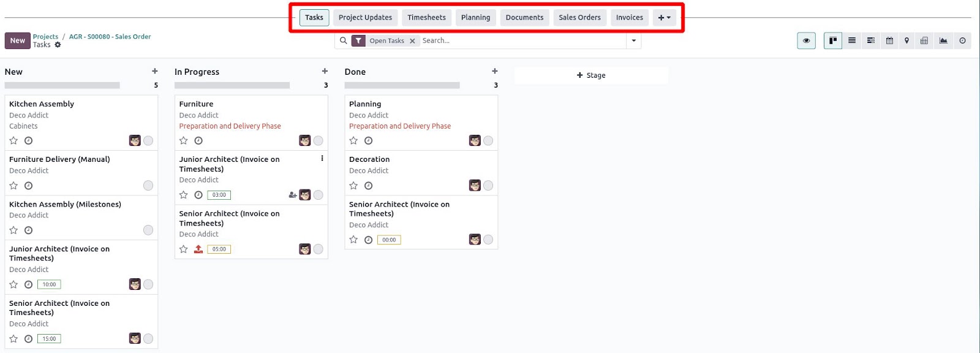Switch to Map view
980x353 pixels.
pos(907,41)
